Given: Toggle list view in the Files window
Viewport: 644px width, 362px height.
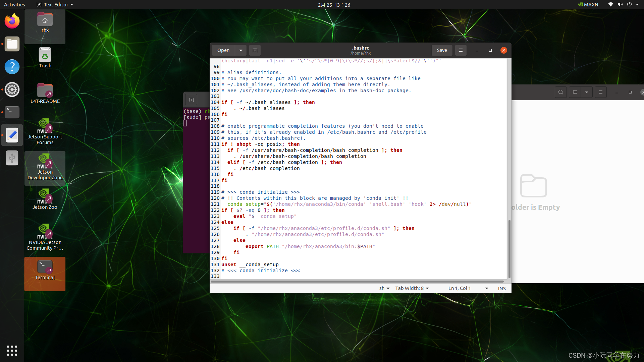Looking at the screenshot, I should 574,92.
